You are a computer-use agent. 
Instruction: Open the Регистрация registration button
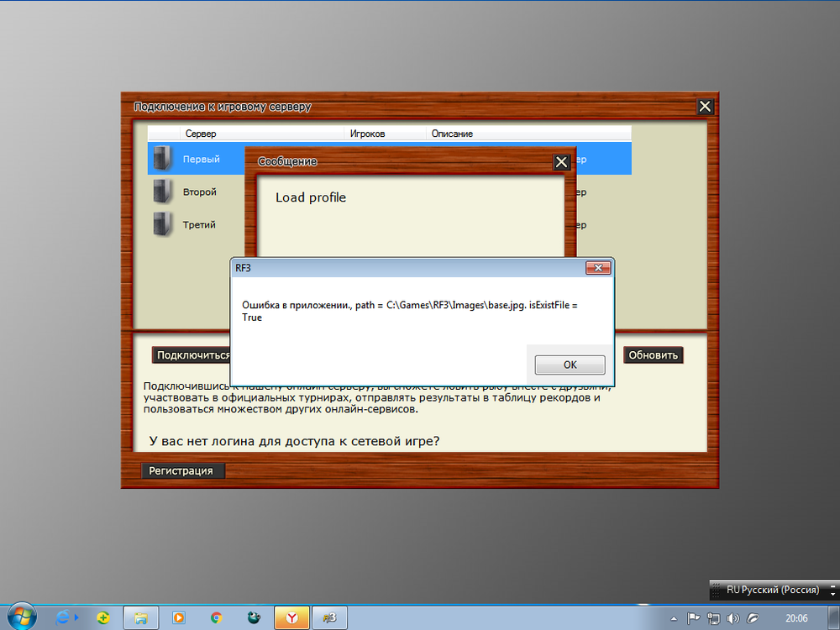coord(182,471)
